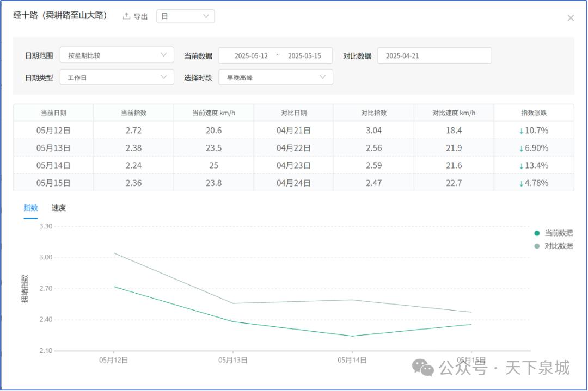Expand the 日期范围 按星期比较 dropdown

click(117, 55)
